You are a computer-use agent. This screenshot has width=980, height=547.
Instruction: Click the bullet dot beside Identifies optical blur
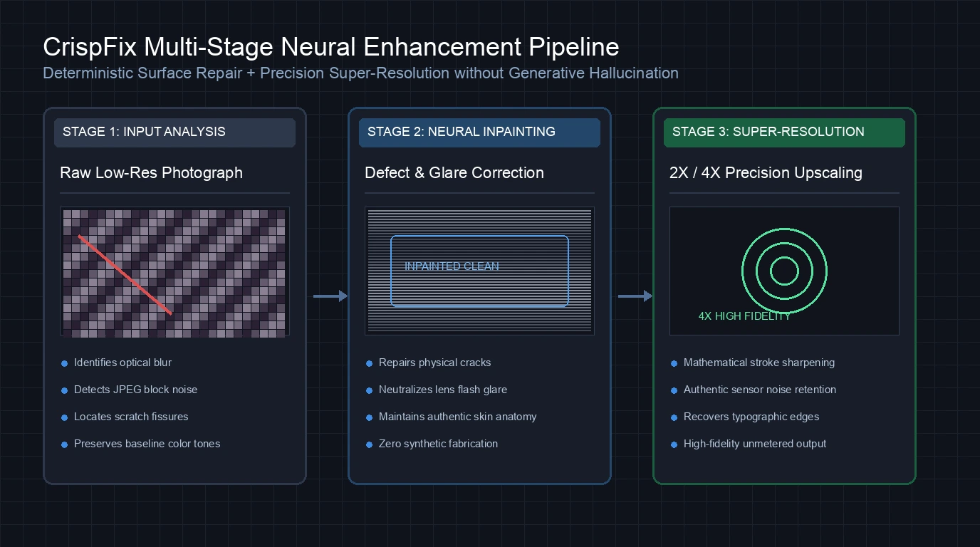click(64, 363)
